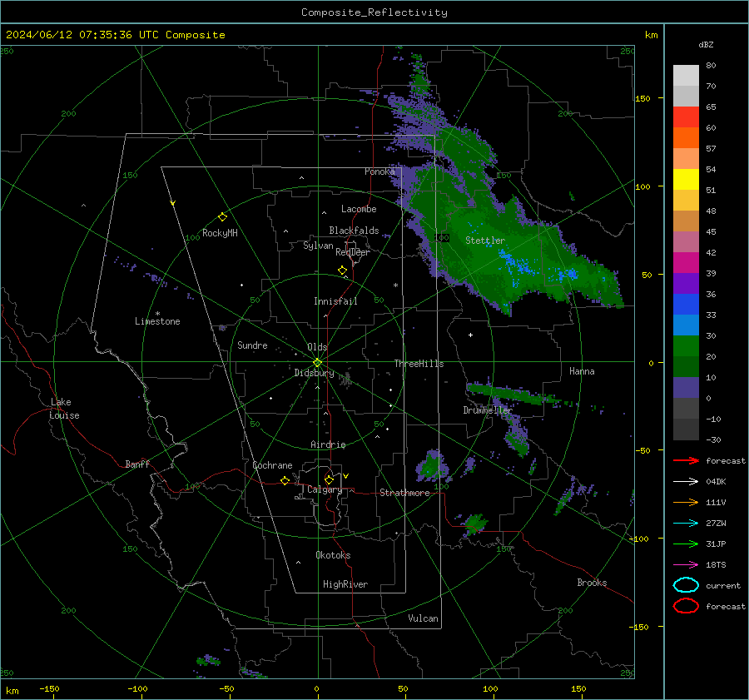749x700 pixels.
Task: Click the Drumheller city label
Action: tap(488, 410)
